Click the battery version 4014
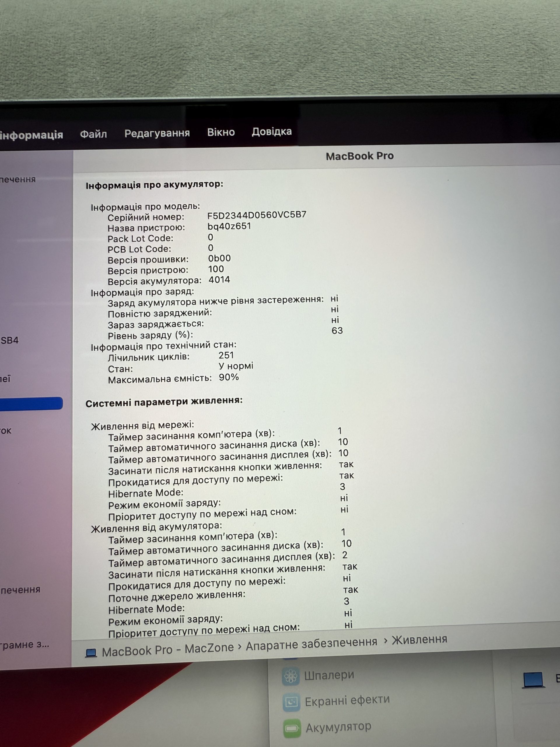This screenshot has width=560, height=747. (x=219, y=280)
